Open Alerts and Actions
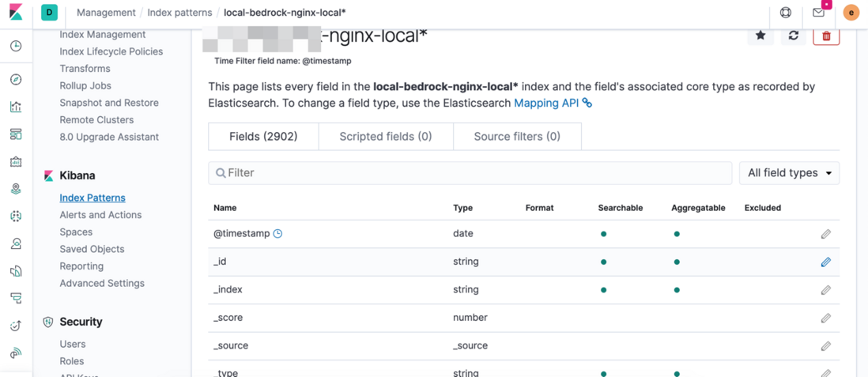The image size is (868, 377). point(100,215)
